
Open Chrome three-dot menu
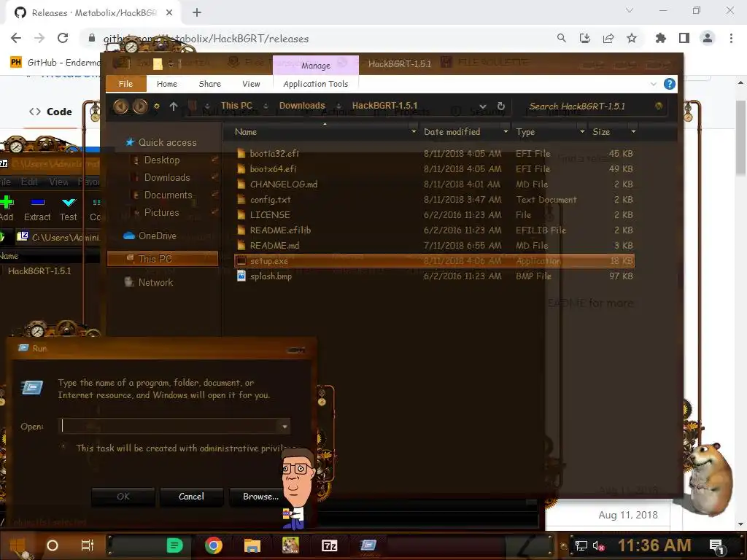click(x=731, y=38)
